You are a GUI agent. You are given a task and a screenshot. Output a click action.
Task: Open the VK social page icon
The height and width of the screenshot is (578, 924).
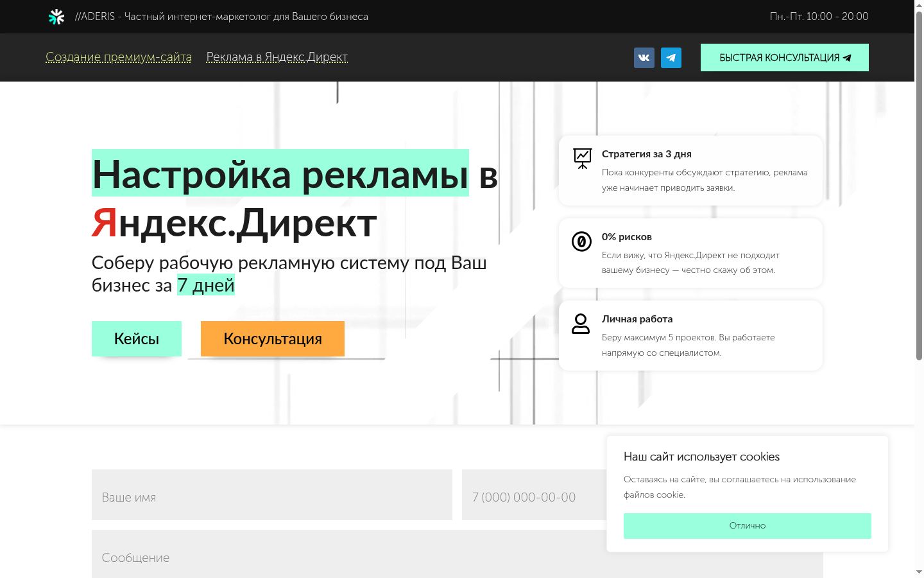(644, 58)
